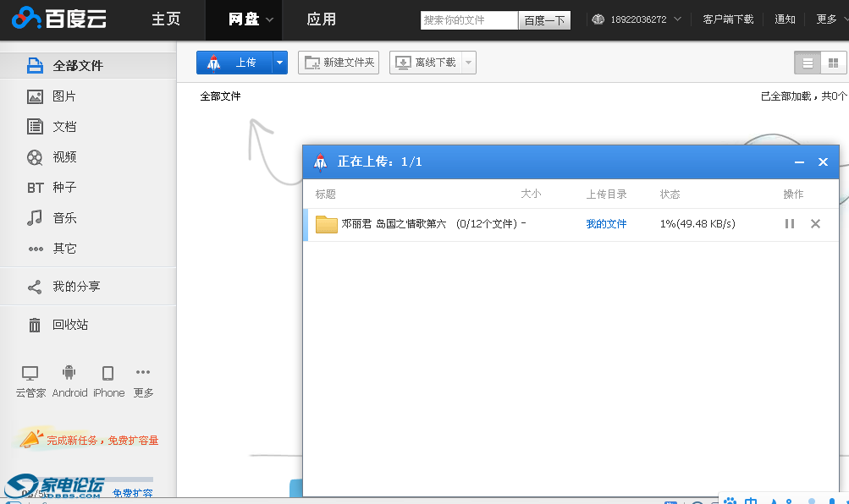Expand the 离线下载 dropdown arrow
The image size is (849, 504).
point(468,63)
